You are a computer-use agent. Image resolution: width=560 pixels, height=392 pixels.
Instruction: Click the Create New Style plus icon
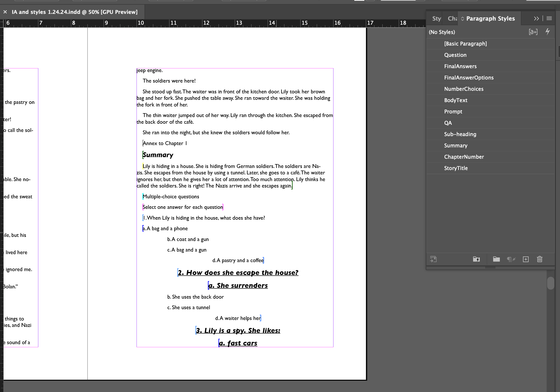coord(526,259)
